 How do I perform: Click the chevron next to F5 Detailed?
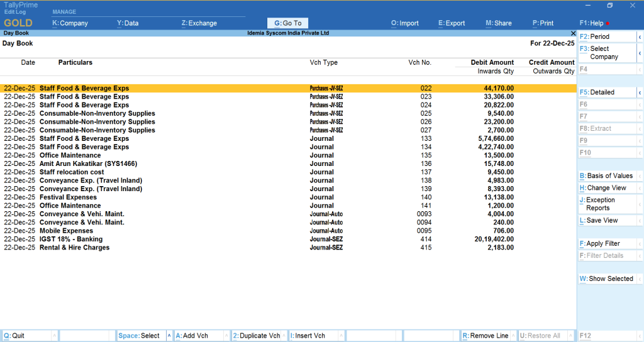640,92
